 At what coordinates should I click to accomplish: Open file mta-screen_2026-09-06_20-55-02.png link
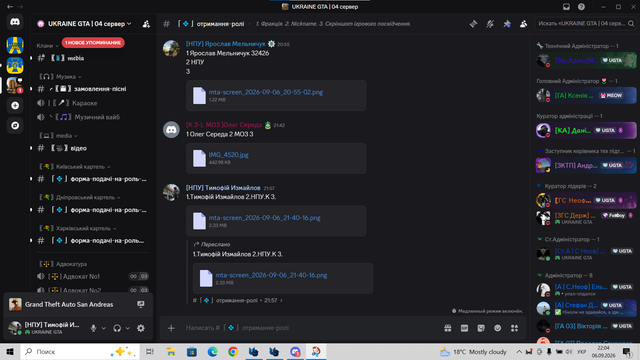(266, 92)
